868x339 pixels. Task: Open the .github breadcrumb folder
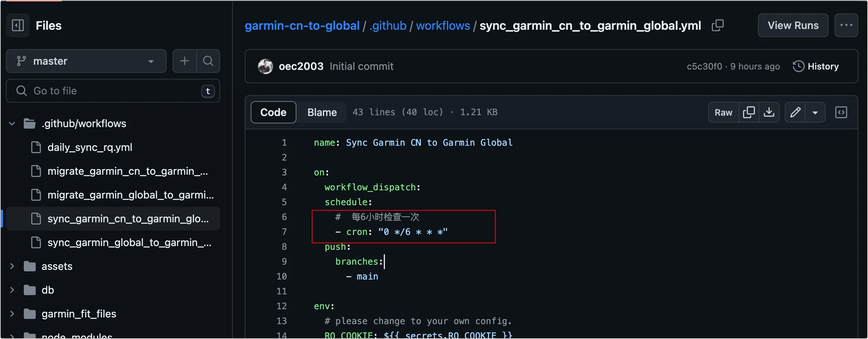tap(388, 26)
